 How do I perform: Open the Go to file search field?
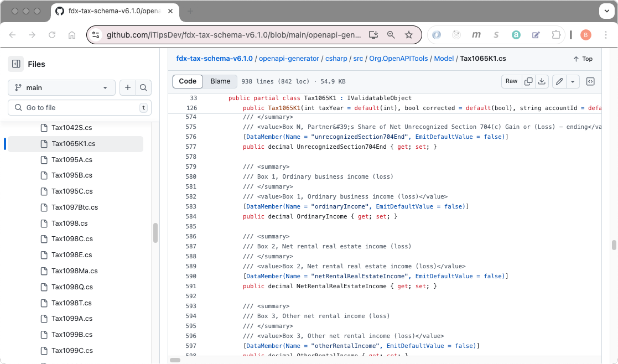(76, 107)
